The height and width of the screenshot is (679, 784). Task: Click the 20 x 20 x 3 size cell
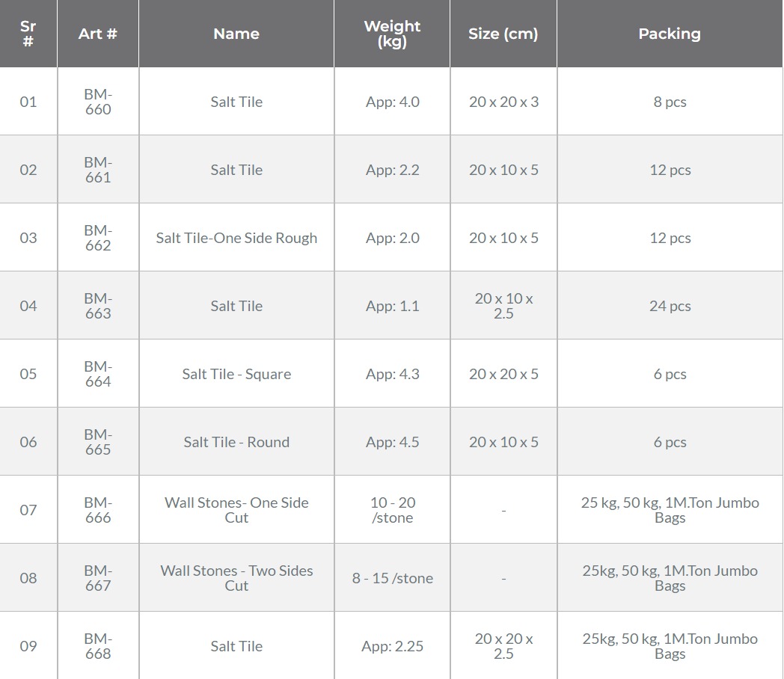point(503,102)
